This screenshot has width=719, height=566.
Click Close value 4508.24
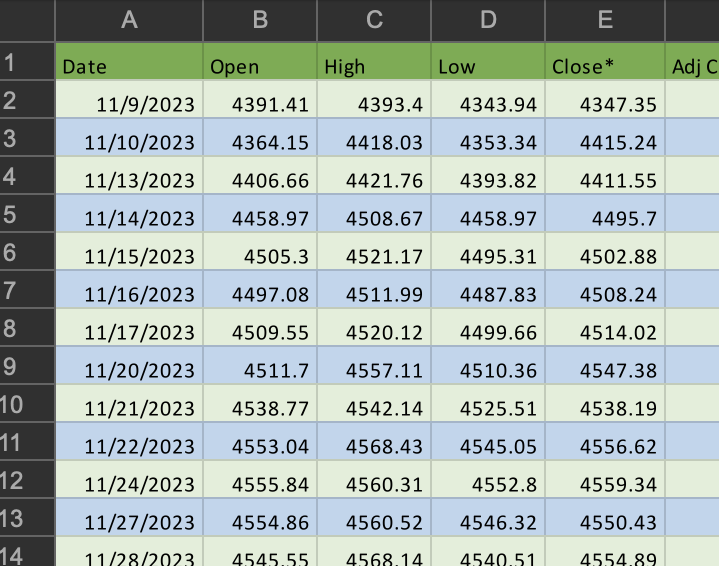[x=605, y=289]
